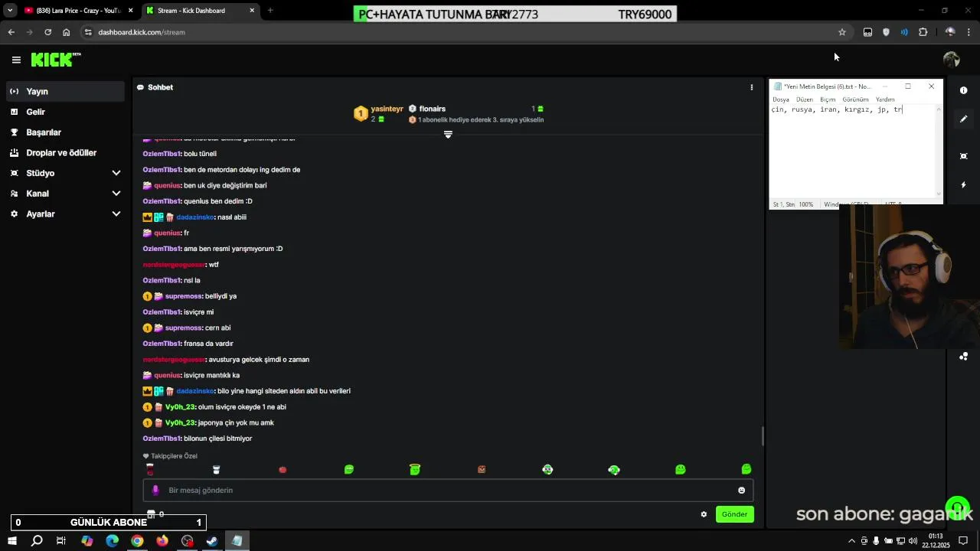980x551 pixels.
Task: Open the emoji picker in message box
Action: [741, 490]
